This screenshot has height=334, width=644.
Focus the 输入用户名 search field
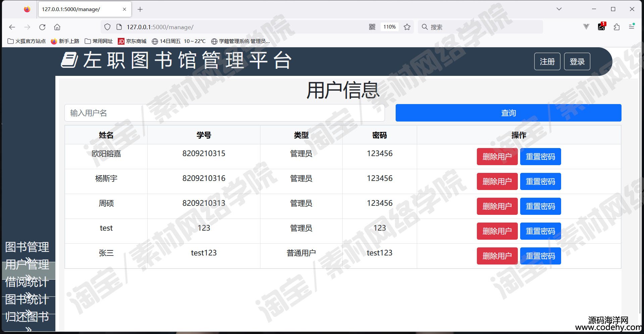(225, 113)
